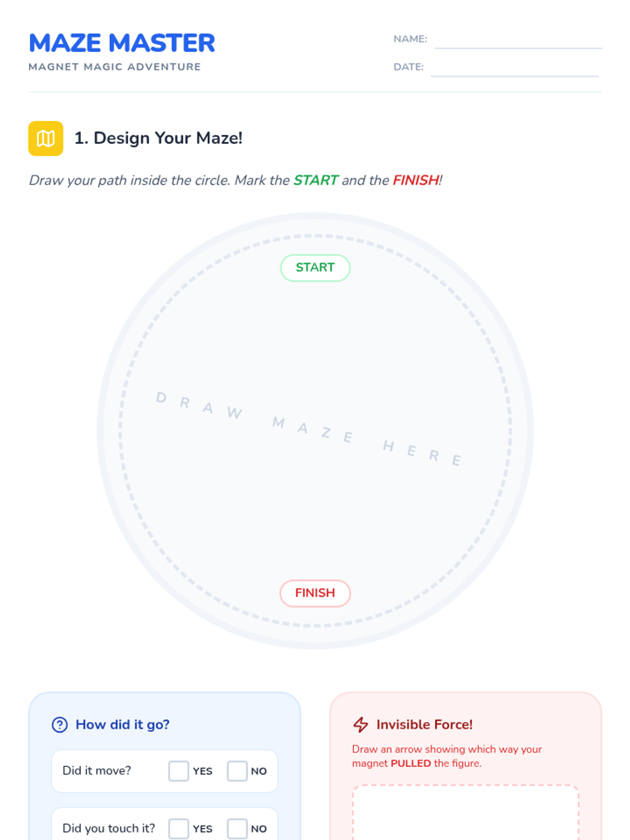This screenshot has height=840, width=630.
Task: Check YES for Did you touch it
Action: click(178, 828)
